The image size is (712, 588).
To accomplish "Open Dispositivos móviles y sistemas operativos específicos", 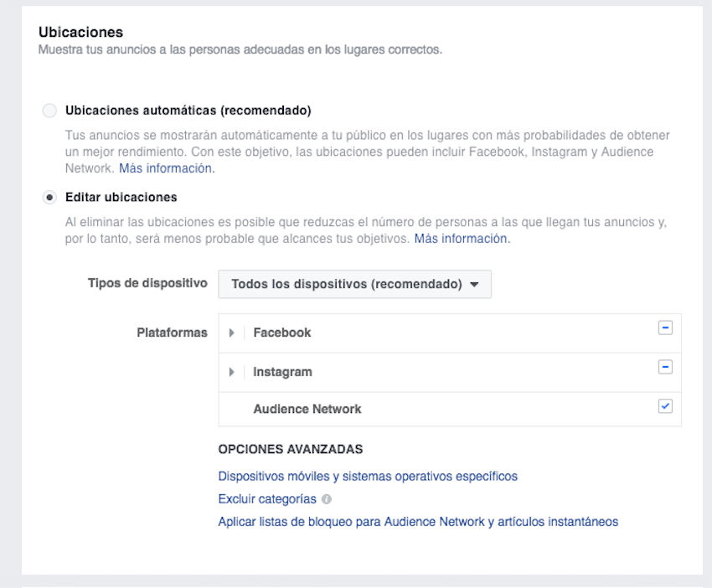I will coord(368,477).
